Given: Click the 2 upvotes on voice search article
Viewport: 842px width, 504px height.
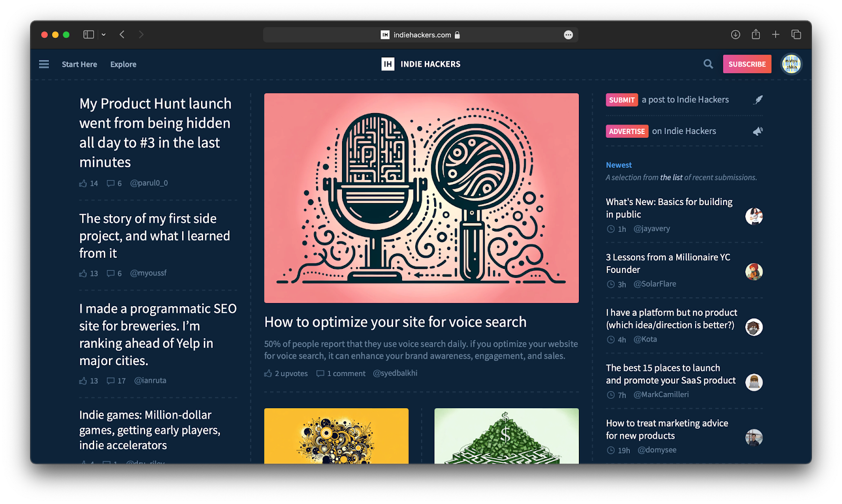Looking at the screenshot, I should coord(286,374).
